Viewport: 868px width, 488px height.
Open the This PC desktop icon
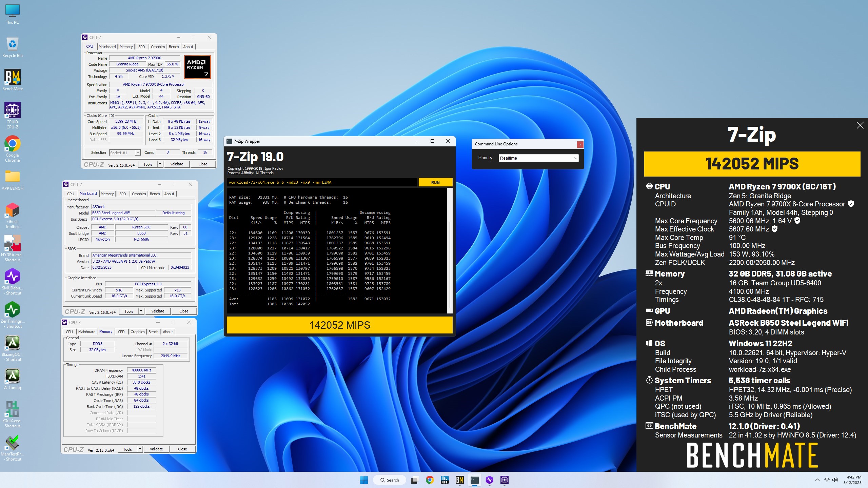click(13, 14)
